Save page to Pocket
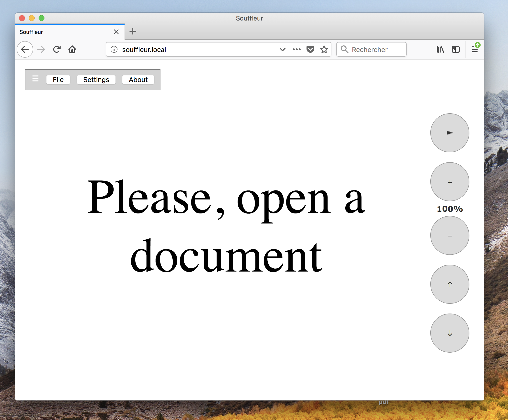 [x=310, y=50]
